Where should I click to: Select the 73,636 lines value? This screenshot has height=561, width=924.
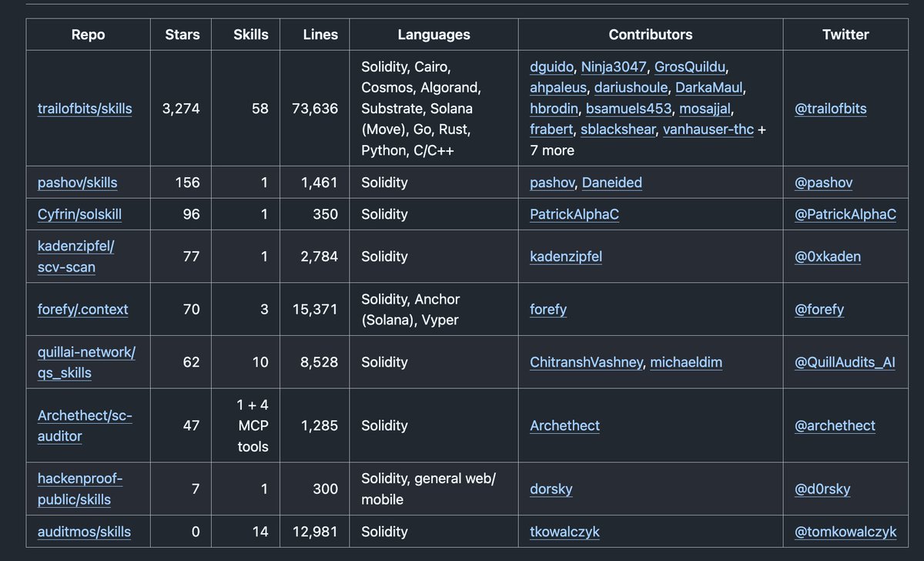coord(315,109)
